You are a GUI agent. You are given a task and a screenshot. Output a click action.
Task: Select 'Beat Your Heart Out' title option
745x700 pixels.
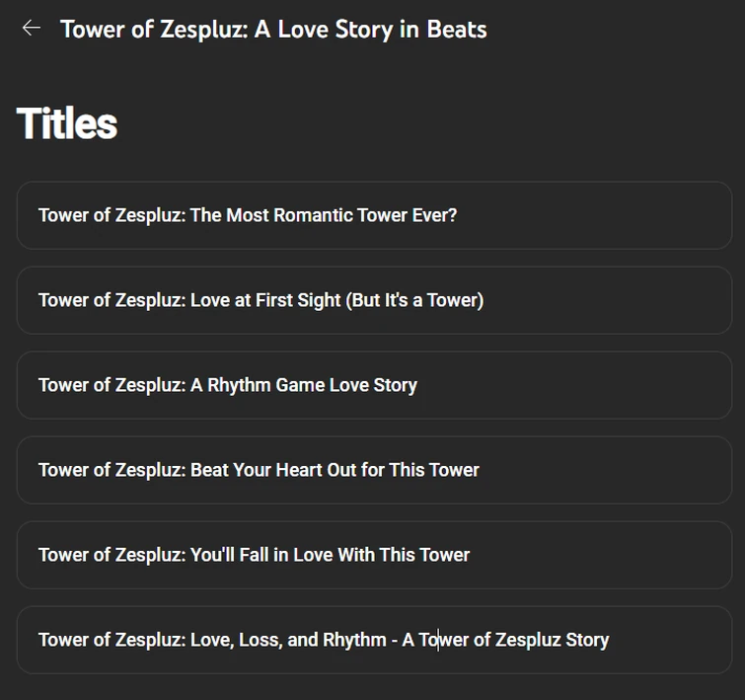coord(373,470)
